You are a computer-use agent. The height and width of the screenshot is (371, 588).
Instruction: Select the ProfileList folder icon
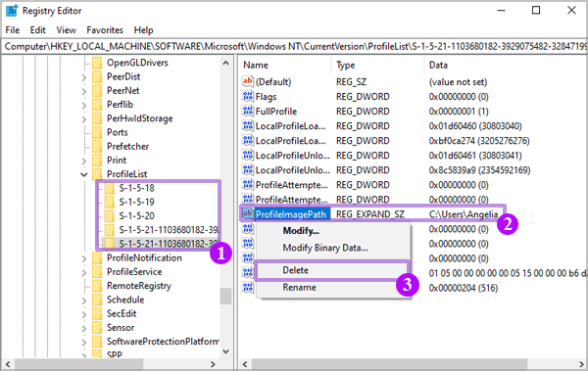97,174
